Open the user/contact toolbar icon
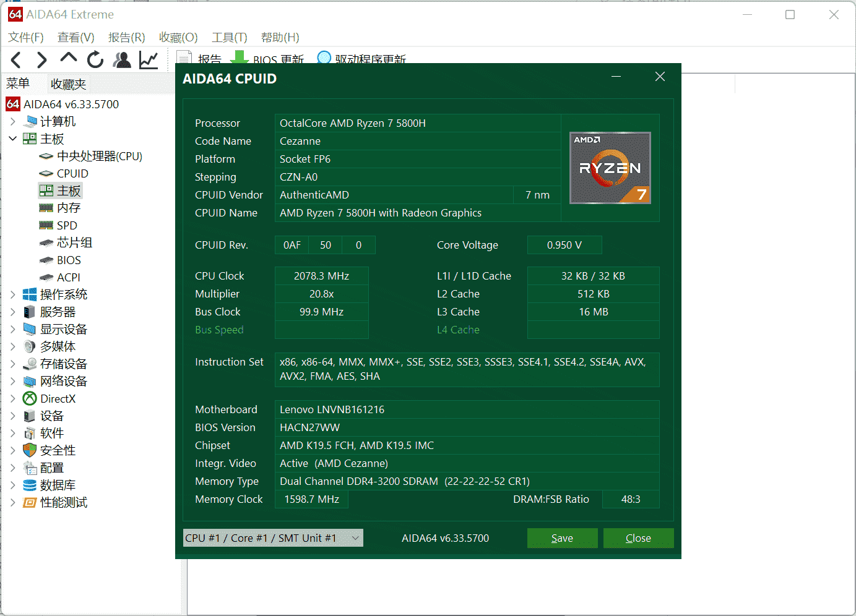 [x=123, y=60]
